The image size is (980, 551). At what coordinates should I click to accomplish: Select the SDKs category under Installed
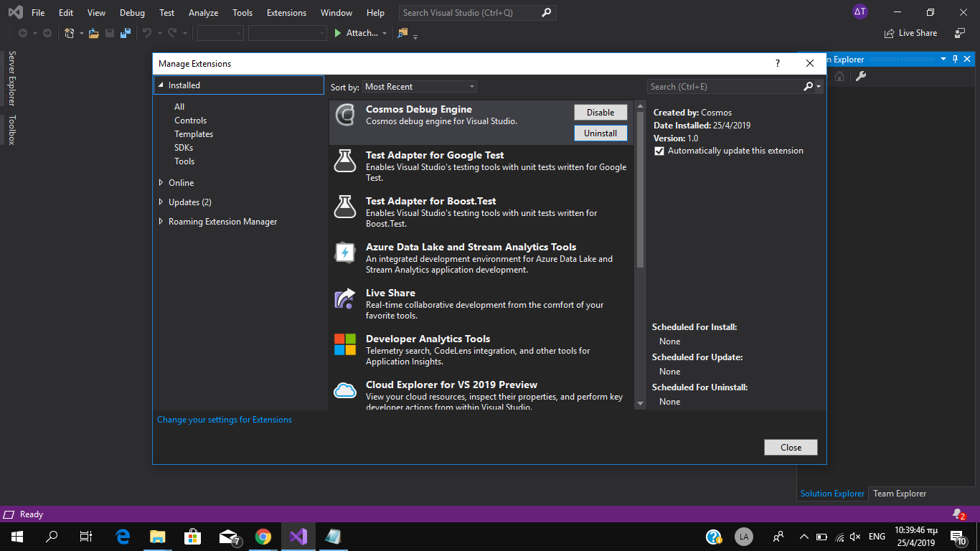[184, 148]
